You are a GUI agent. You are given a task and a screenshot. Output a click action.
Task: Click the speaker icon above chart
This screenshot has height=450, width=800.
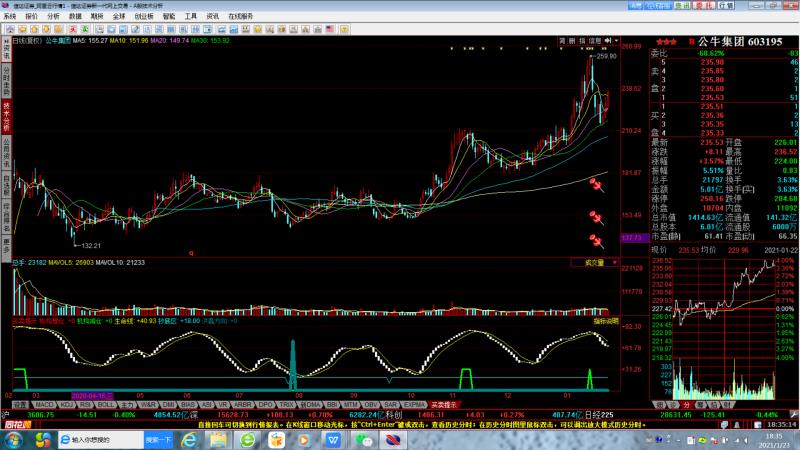tap(608, 40)
